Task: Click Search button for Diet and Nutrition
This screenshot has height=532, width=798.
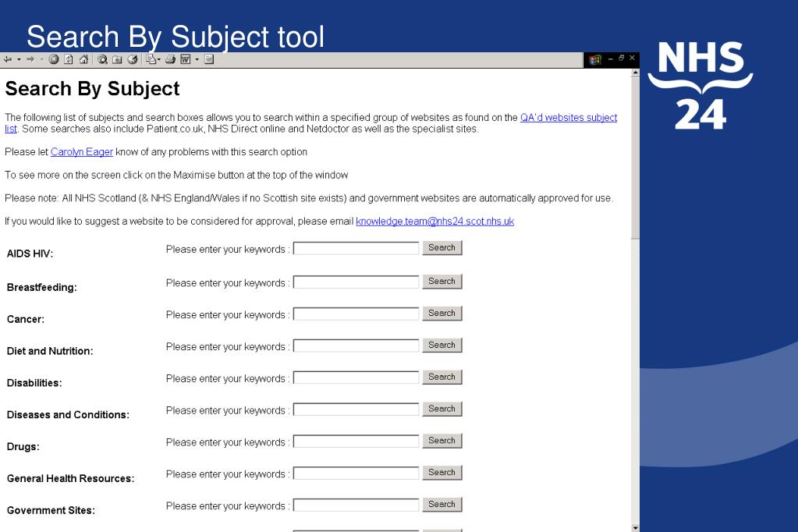Action: [x=442, y=345]
